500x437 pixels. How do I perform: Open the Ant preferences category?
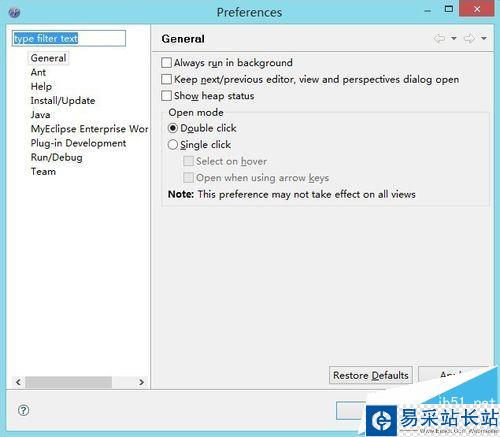pos(38,72)
